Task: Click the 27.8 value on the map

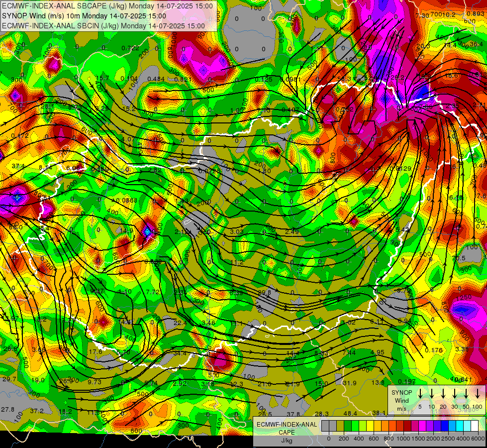Action: 8,409
